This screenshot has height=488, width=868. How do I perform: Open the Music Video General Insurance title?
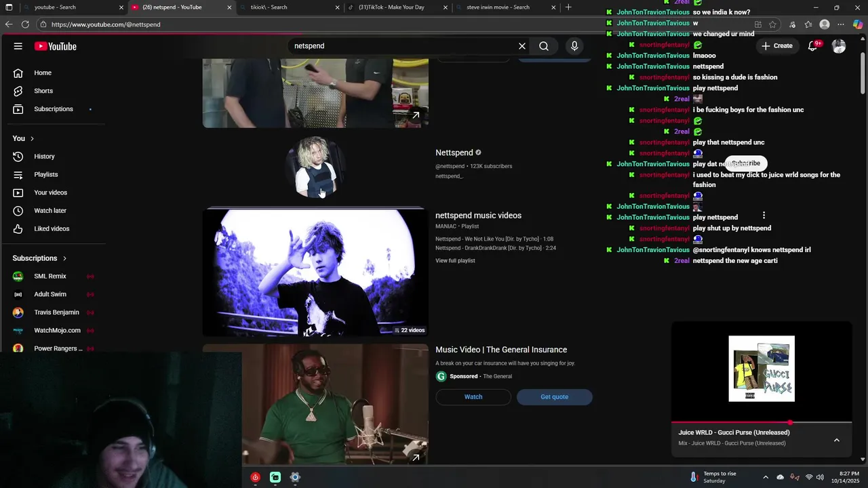pos(501,350)
